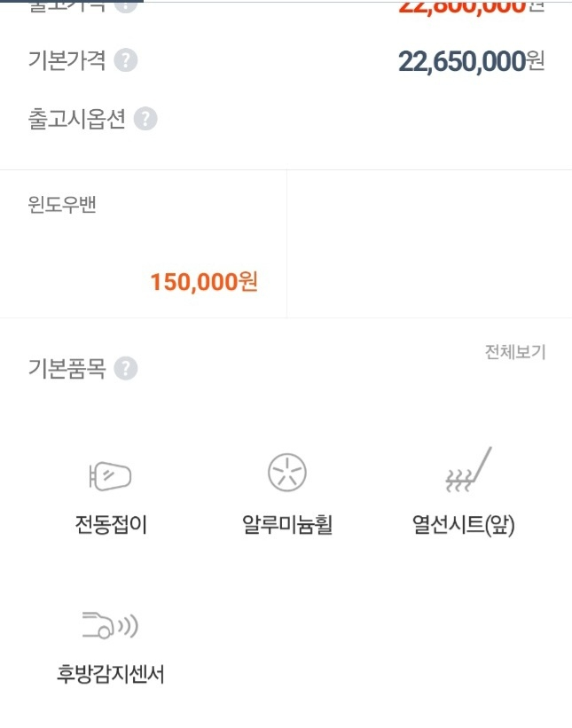Click the empty option cell beside 윈도우밴

point(429,244)
